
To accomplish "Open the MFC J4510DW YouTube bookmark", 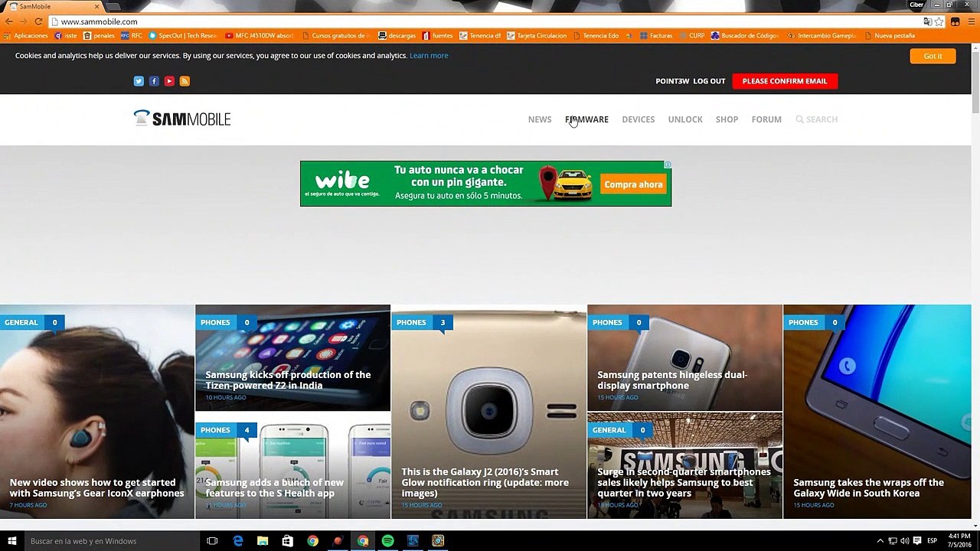I will coord(260,36).
